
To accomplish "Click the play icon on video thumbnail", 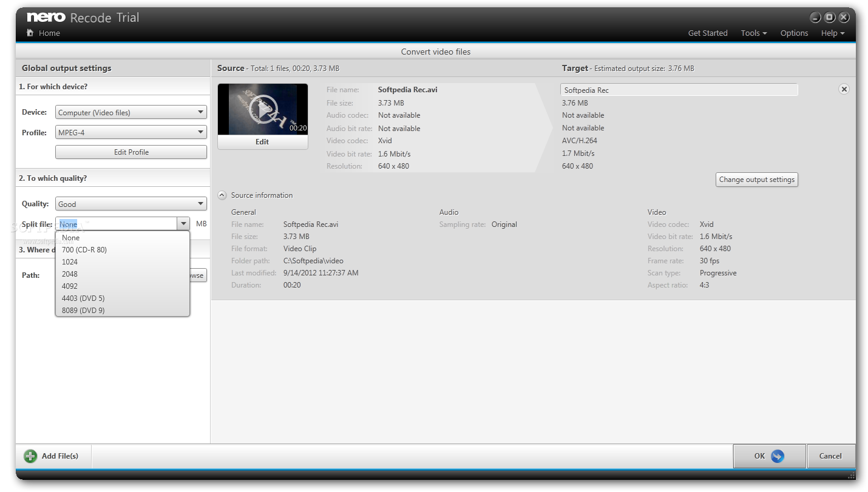I will [x=263, y=109].
